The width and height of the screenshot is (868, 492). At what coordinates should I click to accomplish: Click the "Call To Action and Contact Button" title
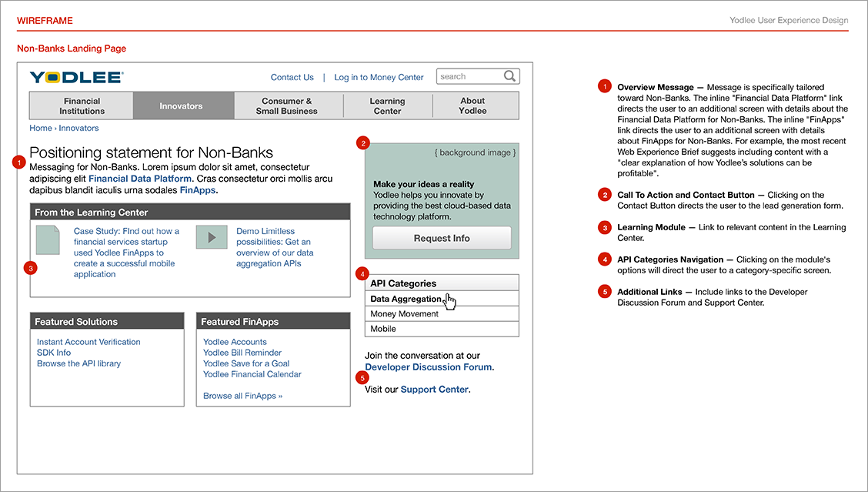tap(686, 195)
